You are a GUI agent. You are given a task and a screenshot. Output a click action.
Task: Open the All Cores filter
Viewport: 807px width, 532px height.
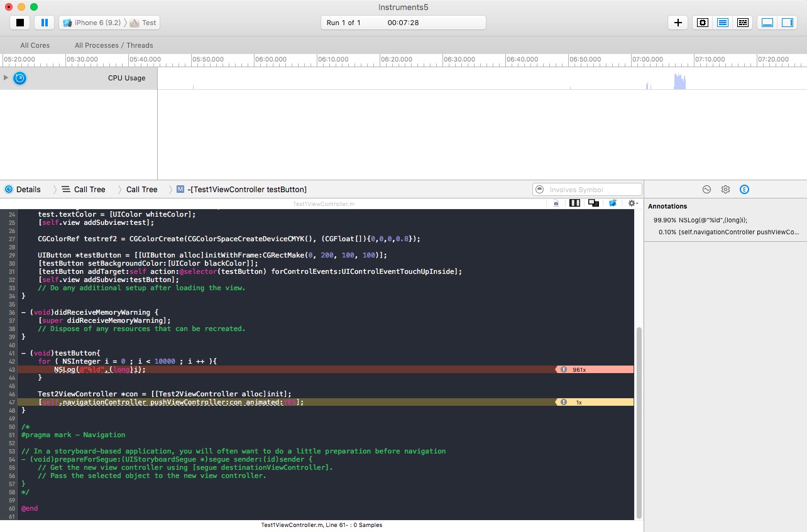pyautogui.click(x=35, y=45)
